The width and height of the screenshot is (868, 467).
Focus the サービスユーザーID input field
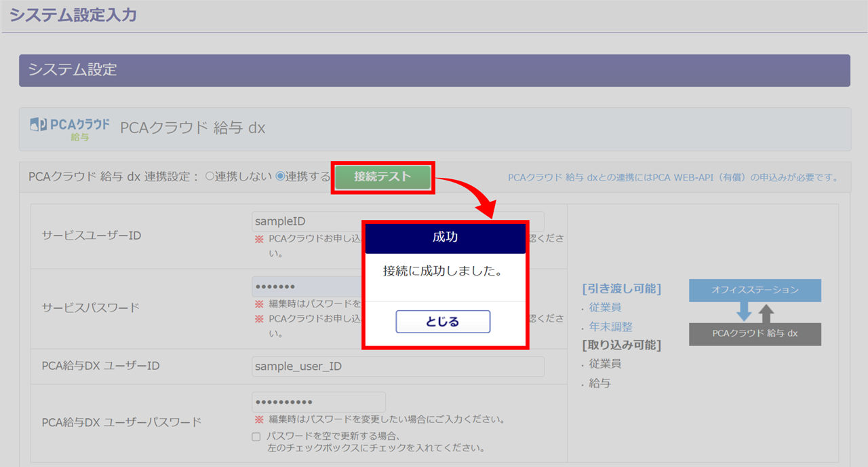397,221
